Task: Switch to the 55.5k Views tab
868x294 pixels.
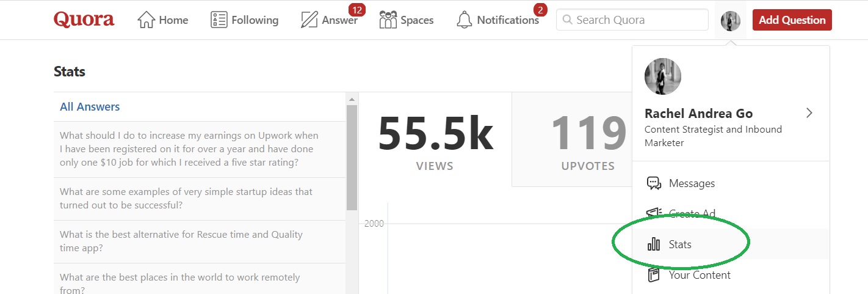Action: (x=435, y=139)
